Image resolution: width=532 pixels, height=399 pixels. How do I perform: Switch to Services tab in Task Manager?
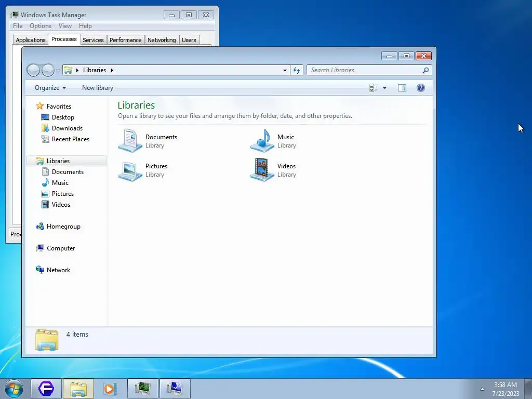(93, 40)
